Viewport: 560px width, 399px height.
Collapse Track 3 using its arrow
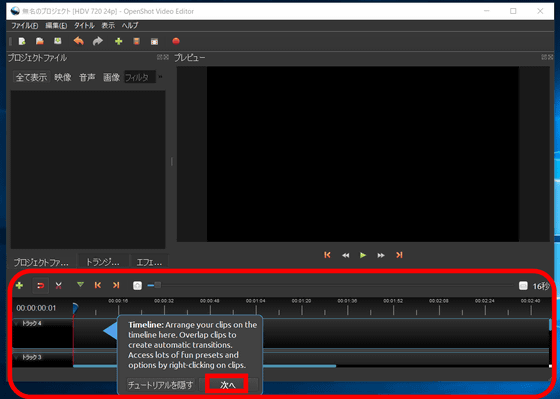(16, 357)
